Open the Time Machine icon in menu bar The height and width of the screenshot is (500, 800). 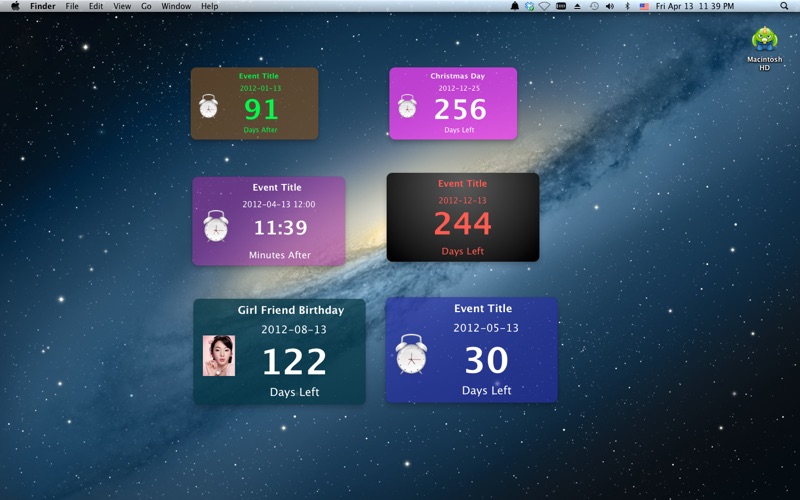pyautogui.click(x=594, y=6)
